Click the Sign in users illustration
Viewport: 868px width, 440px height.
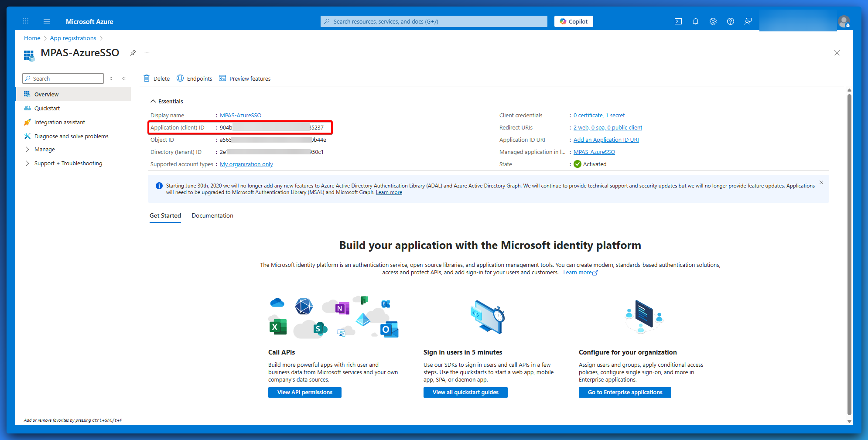[x=488, y=317]
